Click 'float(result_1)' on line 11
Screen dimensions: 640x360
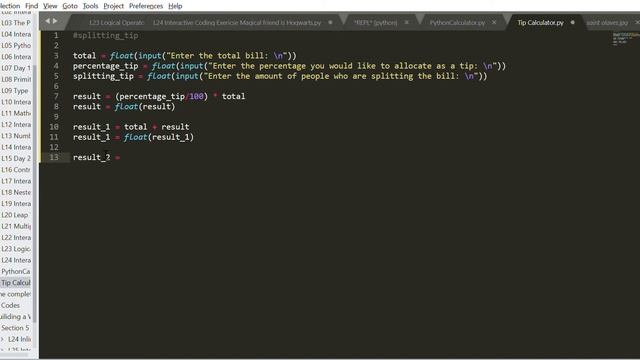click(x=159, y=137)
